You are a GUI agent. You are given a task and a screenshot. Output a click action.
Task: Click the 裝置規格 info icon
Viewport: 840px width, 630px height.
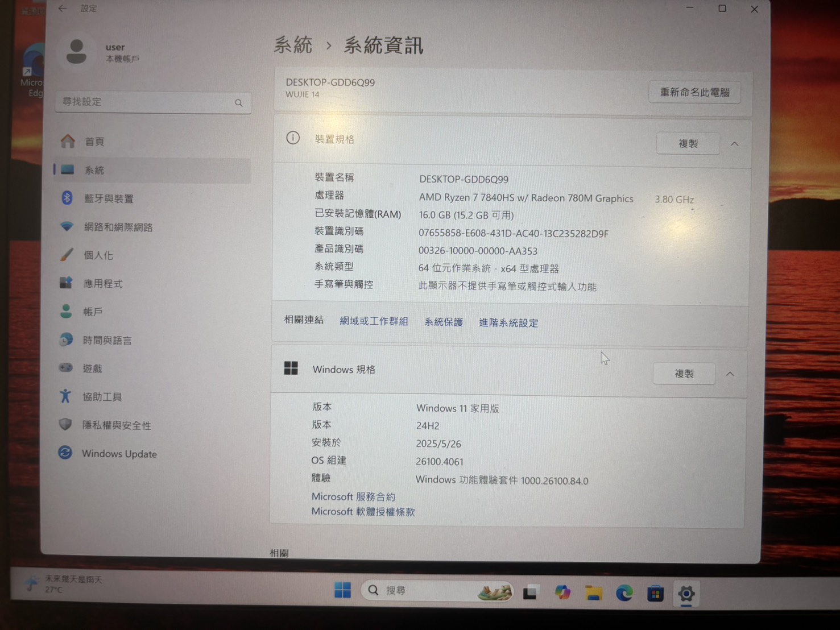point(293,138)
